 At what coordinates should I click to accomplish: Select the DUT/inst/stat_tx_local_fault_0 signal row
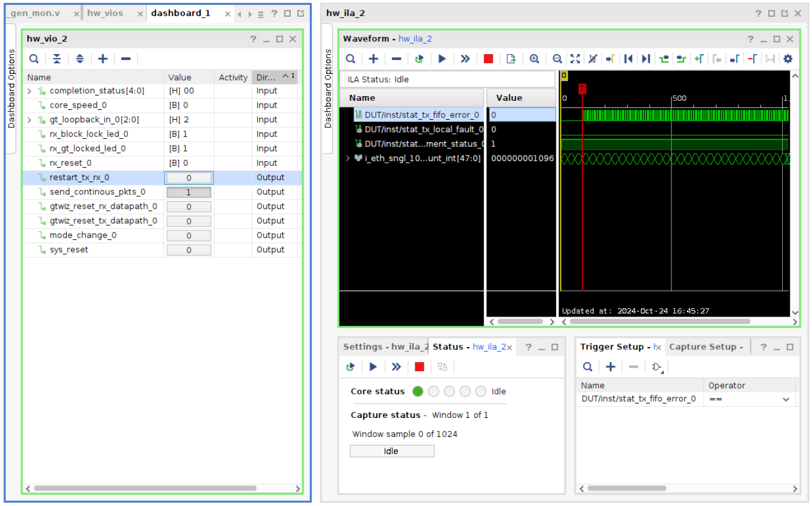tap(423, 130)
